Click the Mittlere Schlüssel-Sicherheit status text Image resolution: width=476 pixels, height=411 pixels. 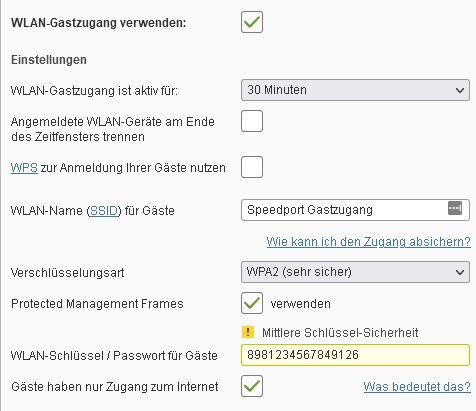[x=340, y=333]
